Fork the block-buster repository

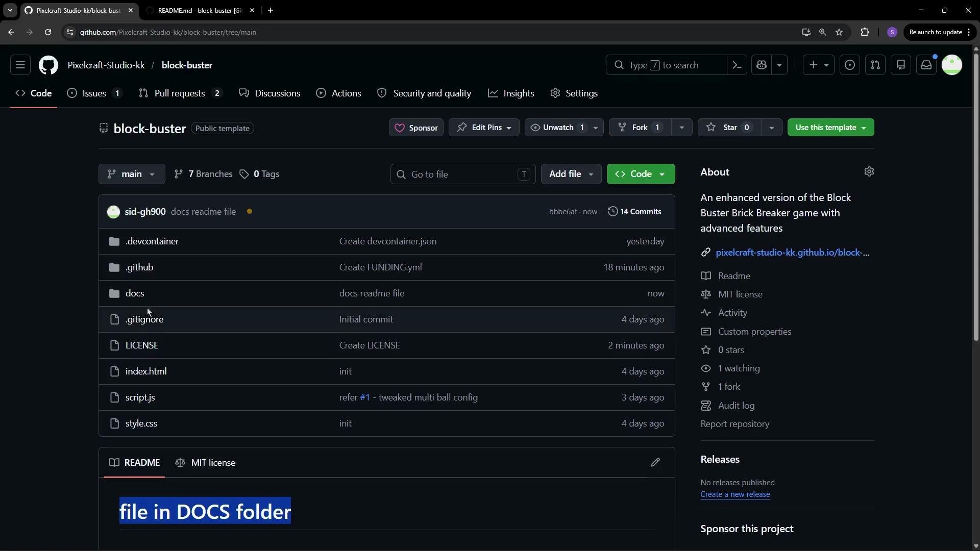coord(640,128)
